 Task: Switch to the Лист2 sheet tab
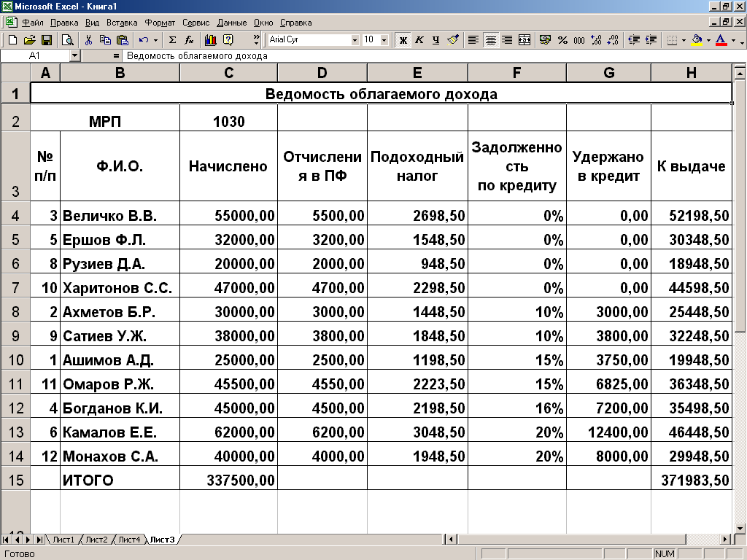96,540
